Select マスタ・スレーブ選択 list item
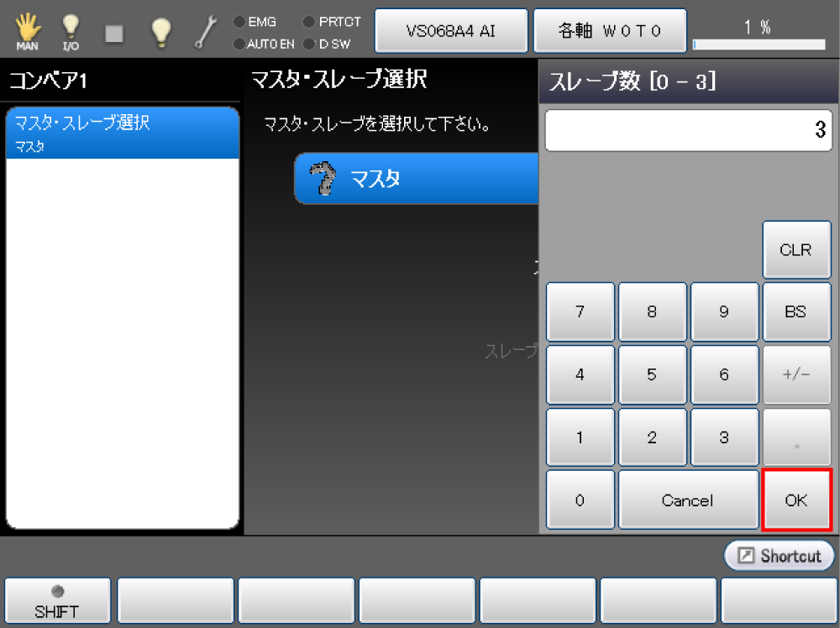This screenshot has height=628, width=840. point(123,133)
